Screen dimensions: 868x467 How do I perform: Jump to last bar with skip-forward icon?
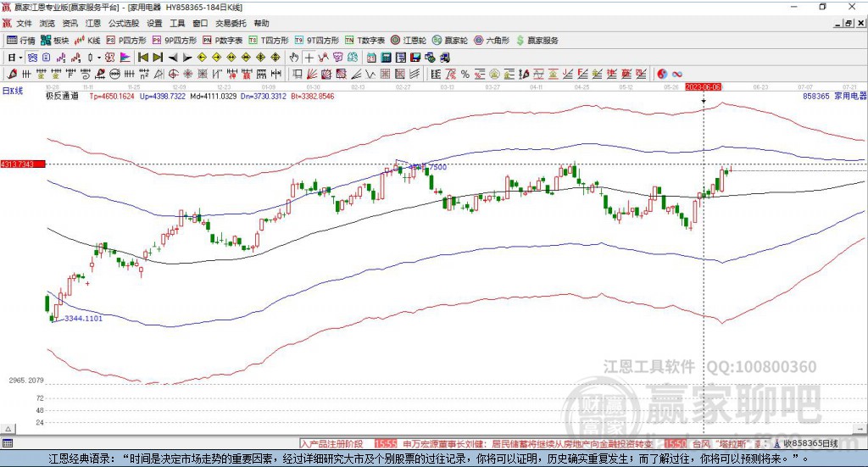click(x=158, y=57)
